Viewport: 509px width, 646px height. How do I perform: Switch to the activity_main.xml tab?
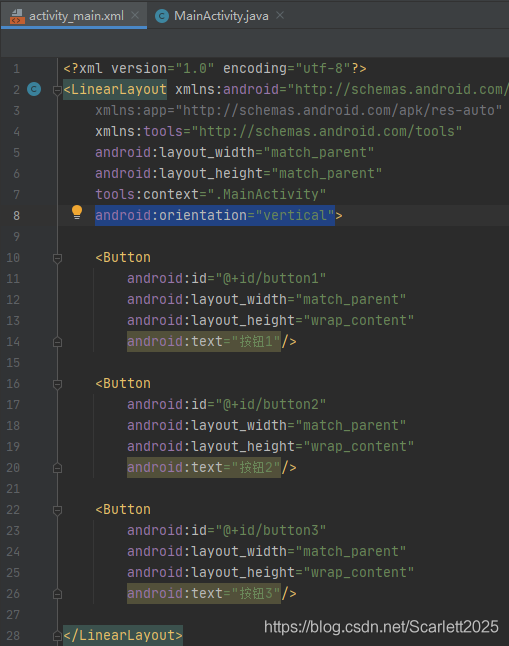point(74,16)
